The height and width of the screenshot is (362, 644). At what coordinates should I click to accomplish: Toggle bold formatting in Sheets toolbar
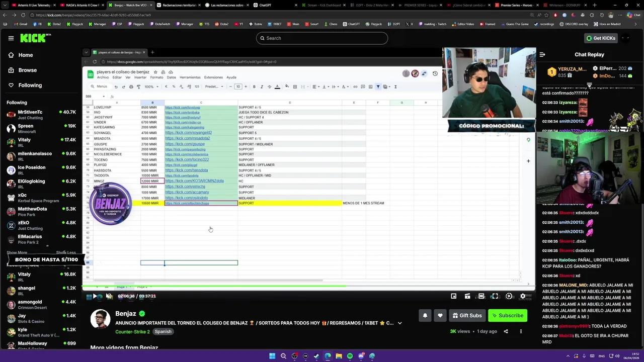point(254,86)
